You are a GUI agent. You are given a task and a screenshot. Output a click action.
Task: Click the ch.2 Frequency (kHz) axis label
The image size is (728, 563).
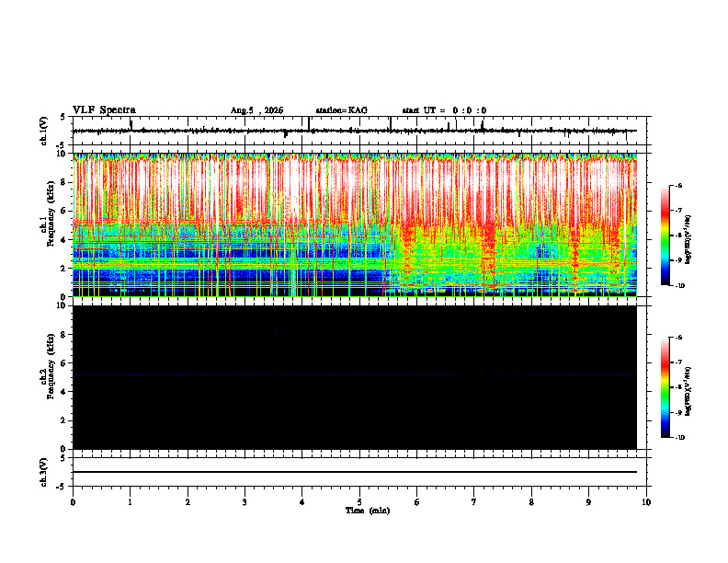pyautogui.click(x=48, y=377)
